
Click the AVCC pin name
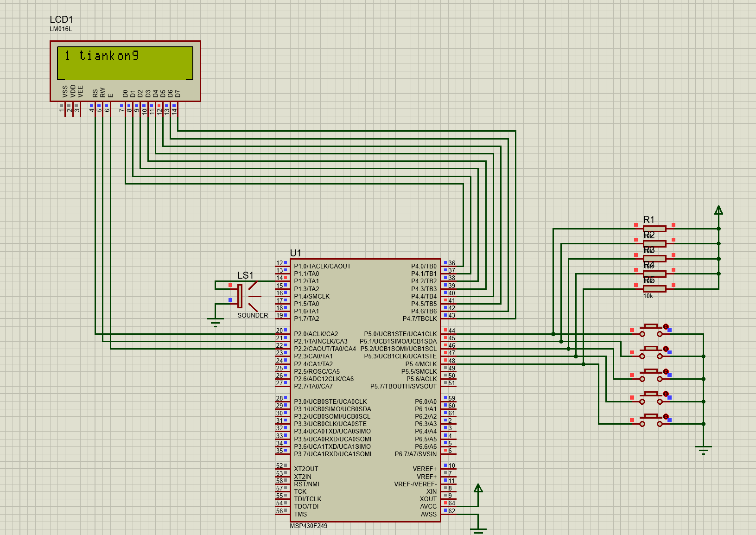[x=428, y=506]
